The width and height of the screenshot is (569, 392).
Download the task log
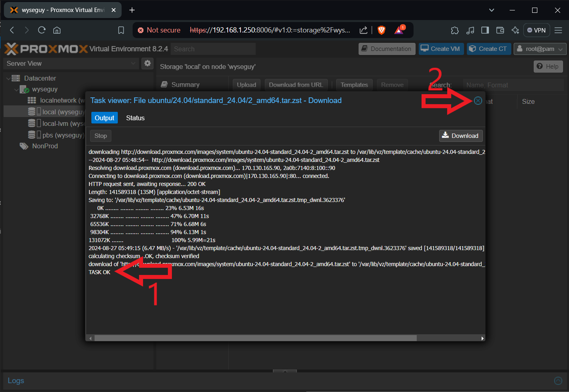pyautogui.click(x=461, y=136)
